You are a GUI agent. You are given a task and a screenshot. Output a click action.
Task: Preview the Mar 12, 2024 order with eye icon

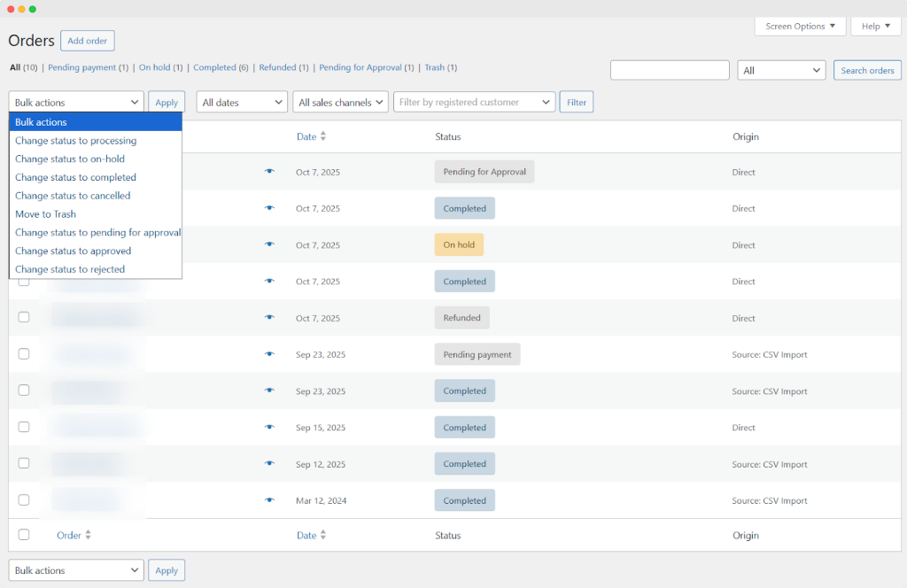pos(269,500)
